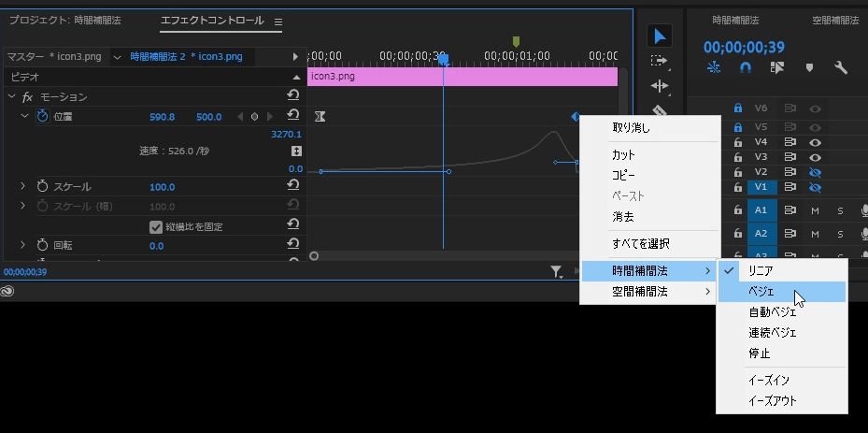Screen dimensions: 868x433
Task: Select the Track Select Forward tool
Action: tap(660, 61)
